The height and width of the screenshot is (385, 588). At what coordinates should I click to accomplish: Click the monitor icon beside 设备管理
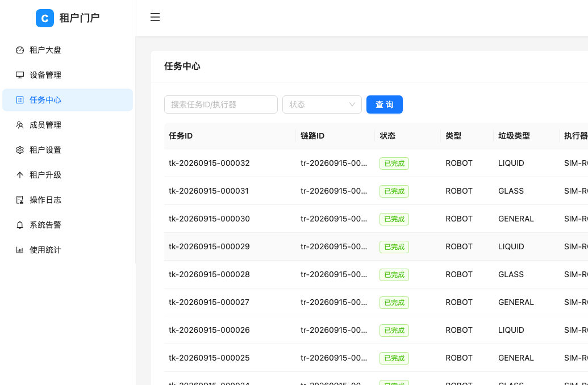tap(20, 75)
